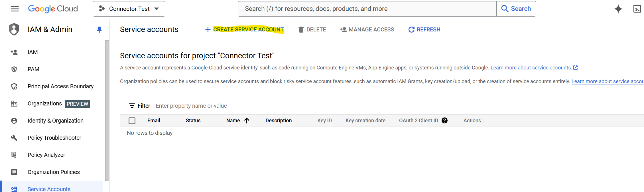The height and width of the screenshot is (192, 644).
Task: Click the DELETE button label
Action: point(316,29)
